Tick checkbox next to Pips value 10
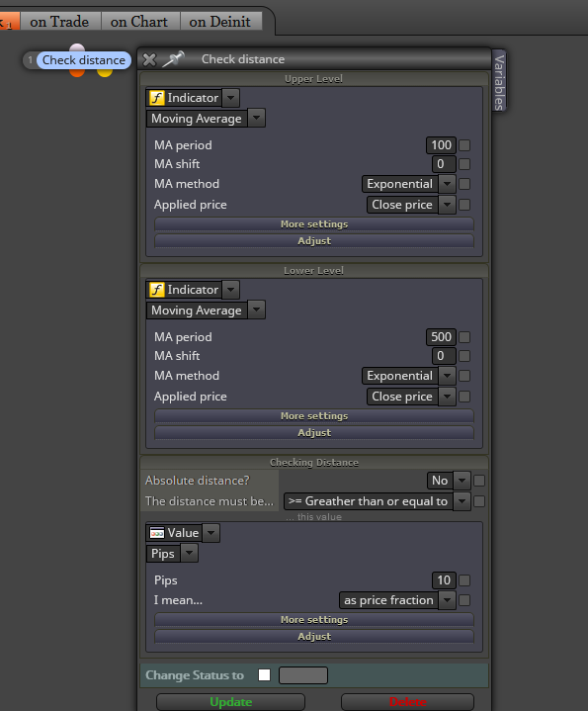588x711 pixels. (x=464, y=579)
